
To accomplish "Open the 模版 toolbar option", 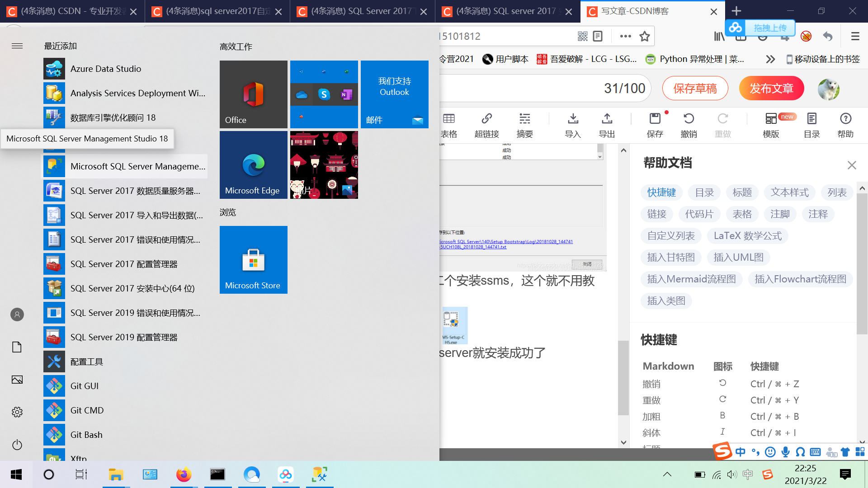I will pos(771,125).
